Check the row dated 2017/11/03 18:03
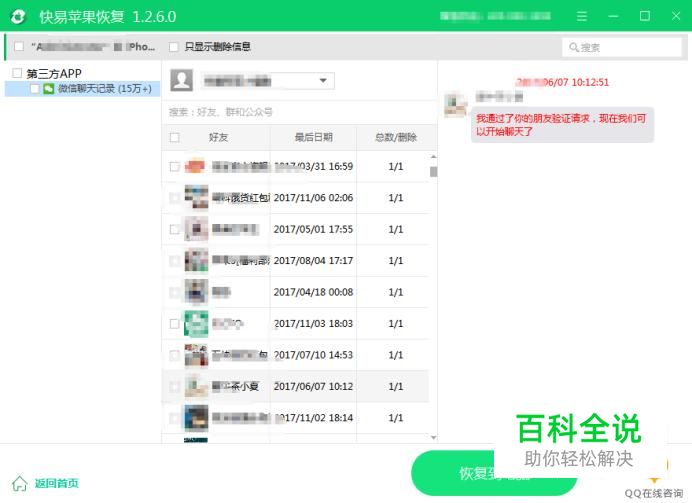This screenshot has height=503, width=692. (x=175, y=323)
